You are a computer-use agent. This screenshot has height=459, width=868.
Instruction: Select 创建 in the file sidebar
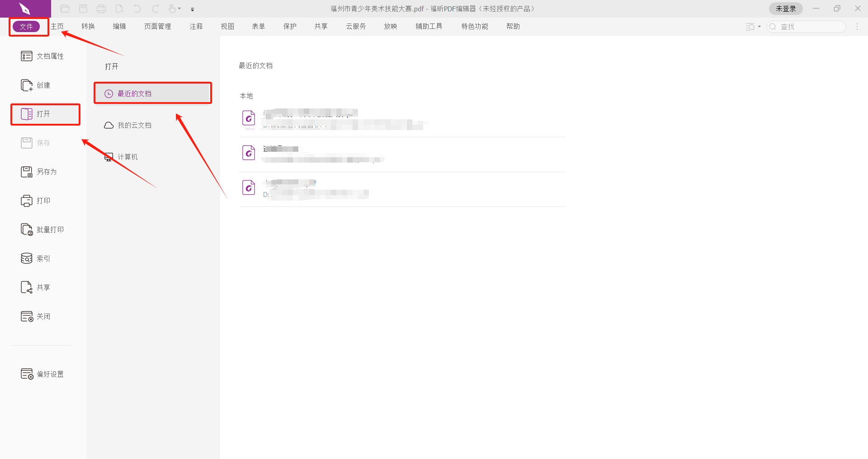click(36, 85)
